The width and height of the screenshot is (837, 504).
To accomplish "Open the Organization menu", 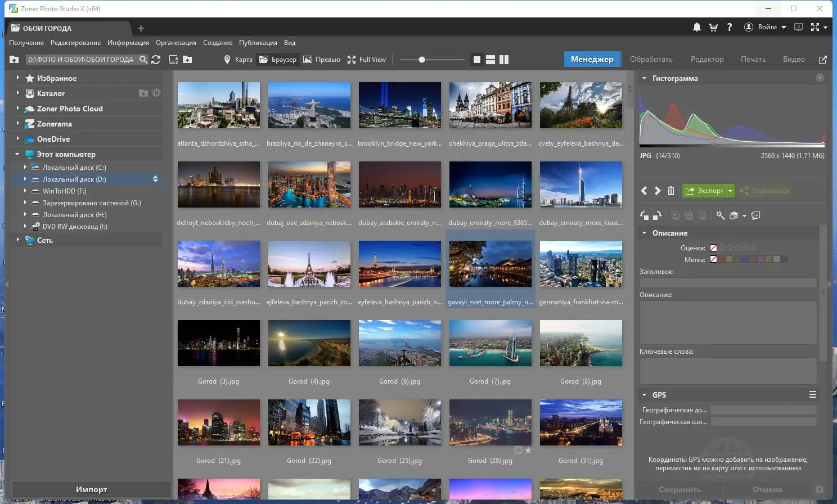I will point(176,43).
